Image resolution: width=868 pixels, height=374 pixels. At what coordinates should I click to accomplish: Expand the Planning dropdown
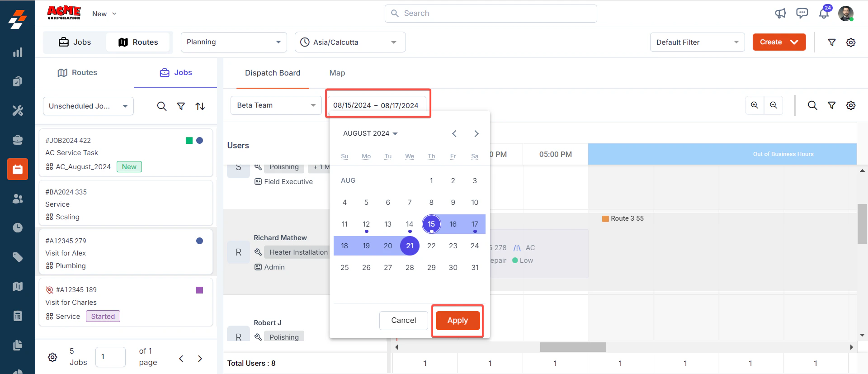tap(234, 42)
